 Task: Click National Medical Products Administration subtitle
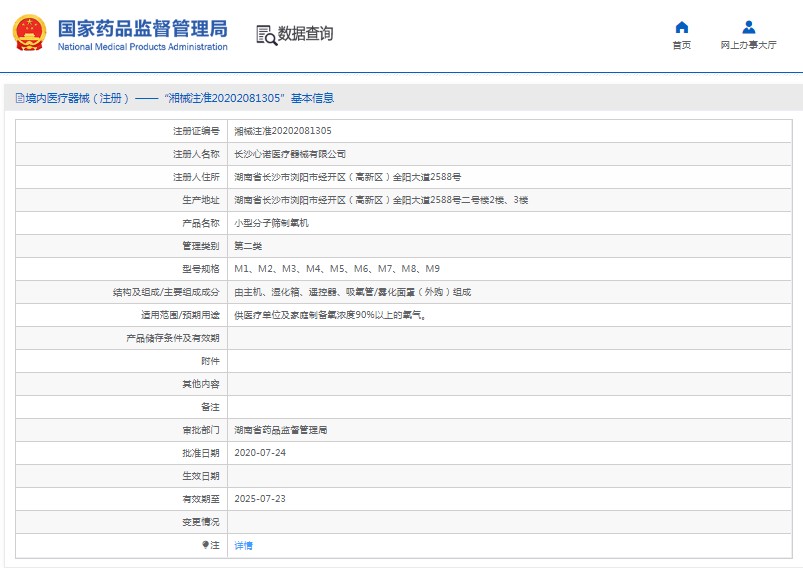(142, 47)
